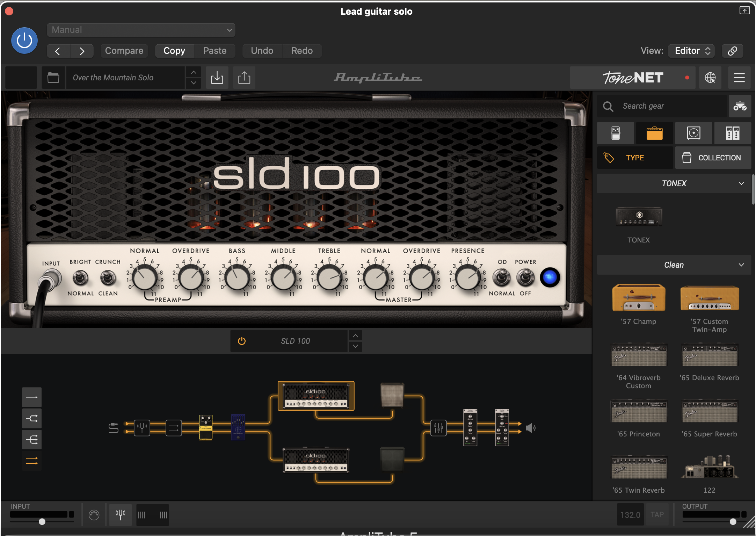Click the output speaker icon
Screen dimensions: 756x536
531,428
